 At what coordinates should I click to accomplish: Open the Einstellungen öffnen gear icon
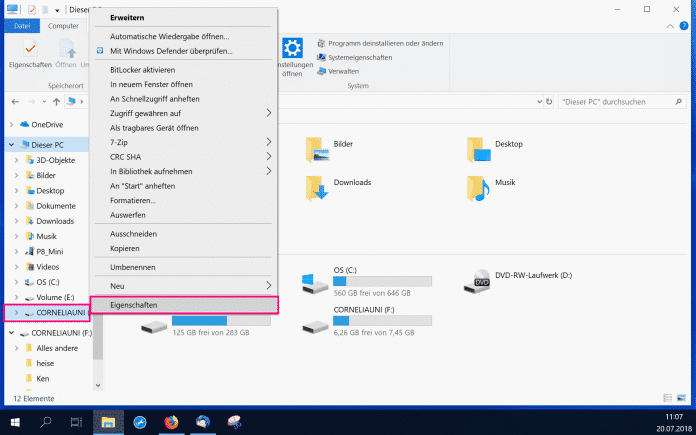[x=292, y=50]
